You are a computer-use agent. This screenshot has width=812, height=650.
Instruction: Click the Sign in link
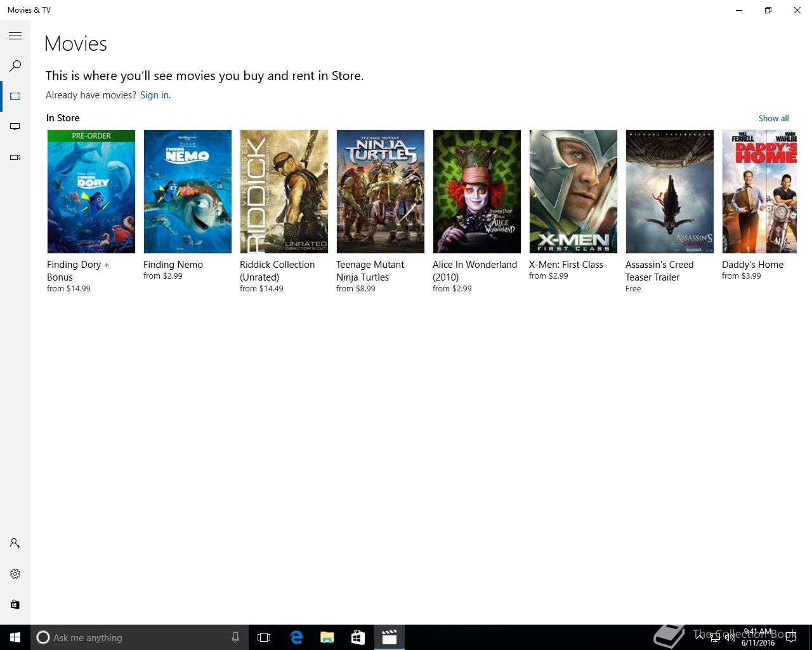(154, 95)
